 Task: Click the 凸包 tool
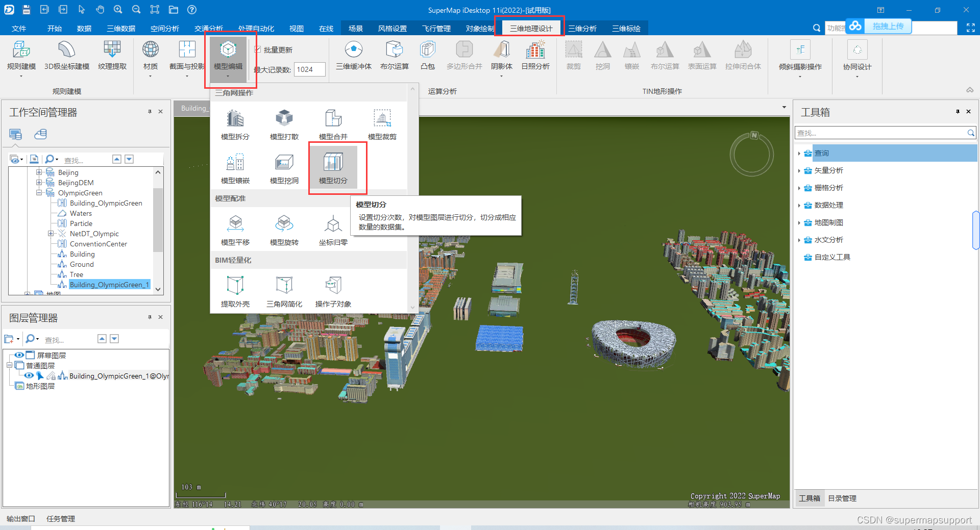coord(428,56)
